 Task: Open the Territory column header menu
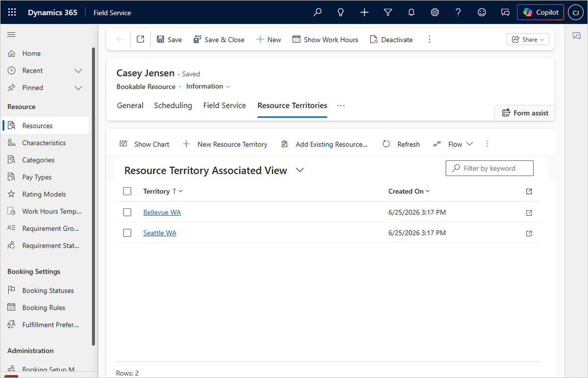tap(163, 191)
